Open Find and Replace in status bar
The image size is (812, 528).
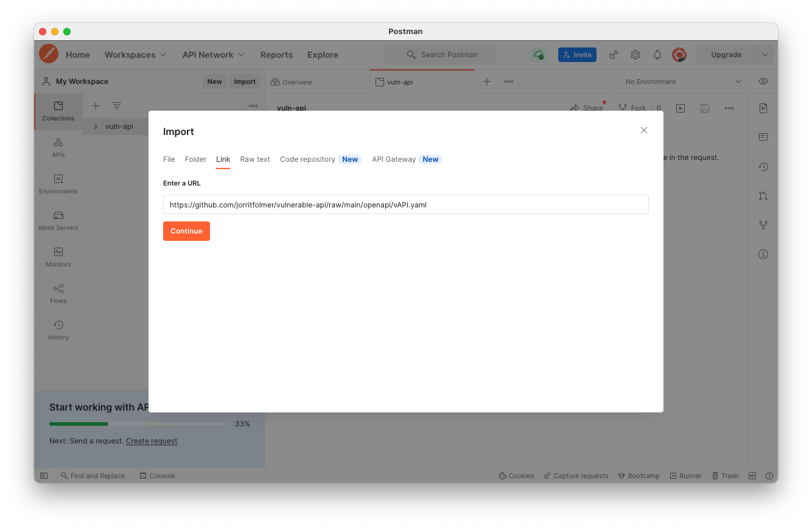(x=93, y=476)
